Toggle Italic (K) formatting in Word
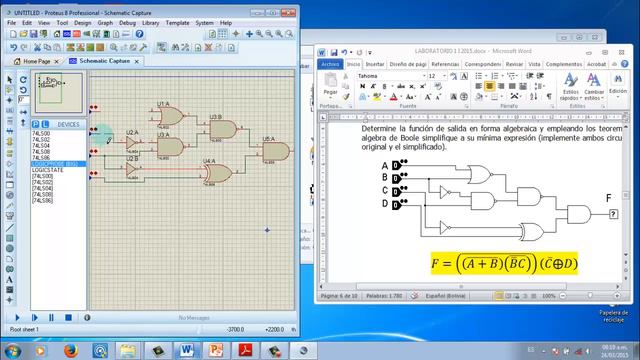Screen dimensions: 640x360 373,86
